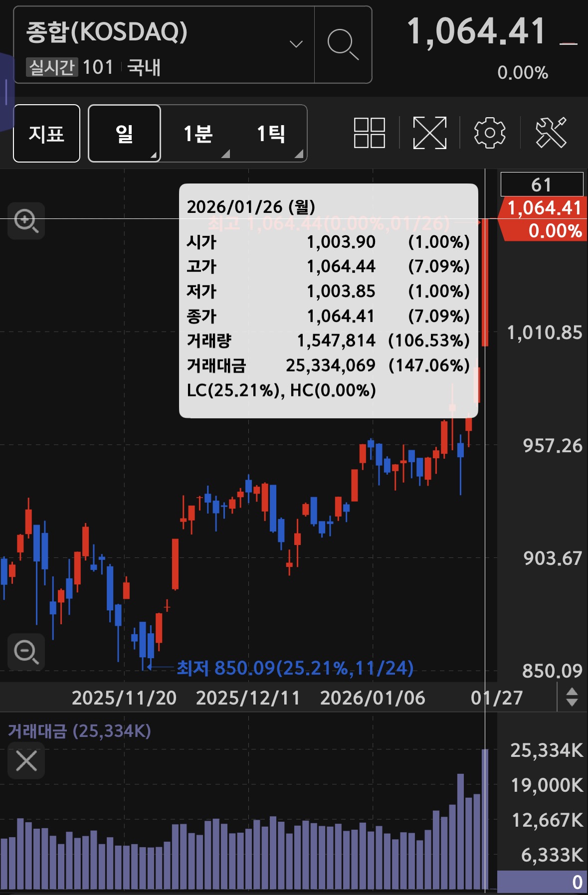Click the 957.26 price axis label
Screen dimensions: 588x895
[552, 445]
